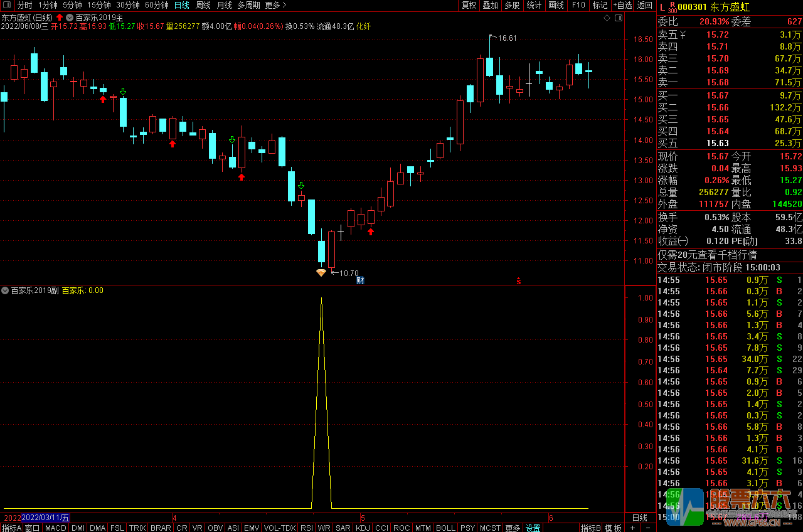This screenshot has width=803, height=532.
Task: Toggle the 标记 mark option
Action: pyautogui.click(x=600, y=5)
